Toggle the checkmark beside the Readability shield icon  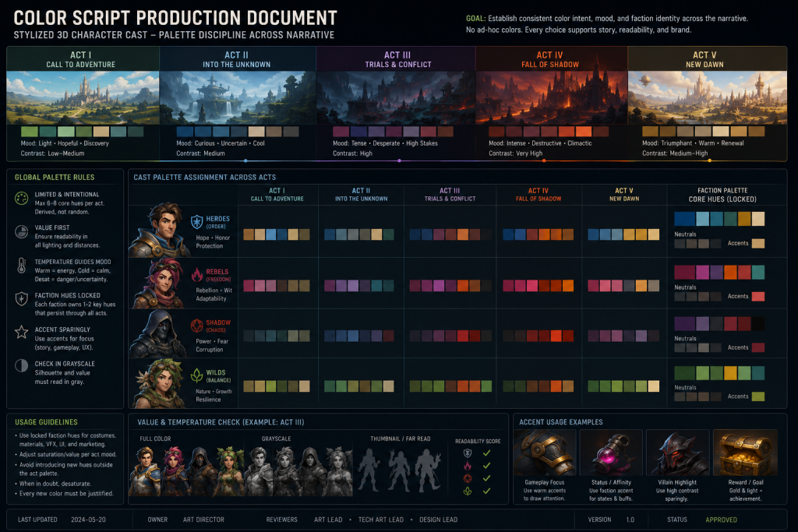(487, 453)
